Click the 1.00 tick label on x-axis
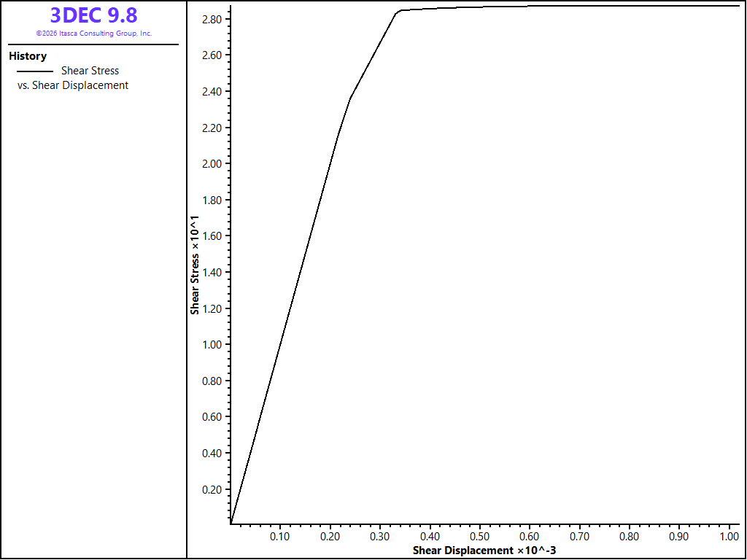Image resolution: width=747 pixels, height=560 pixels. [729, 537]
